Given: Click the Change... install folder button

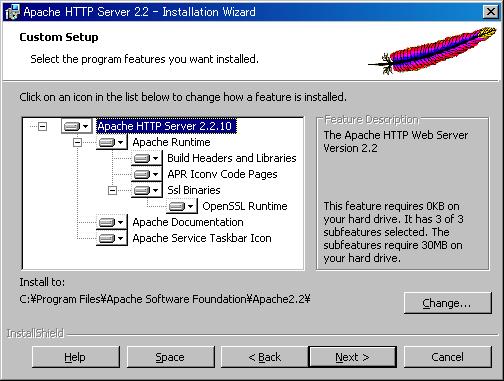Looking at the screenshot, I should (x=447, y=303).
